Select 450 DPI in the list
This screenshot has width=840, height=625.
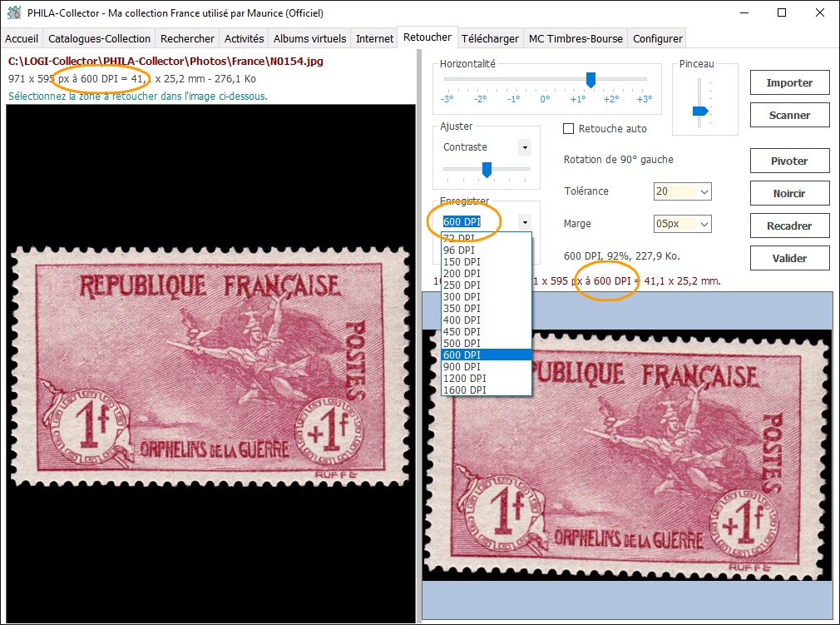(487, 332)
